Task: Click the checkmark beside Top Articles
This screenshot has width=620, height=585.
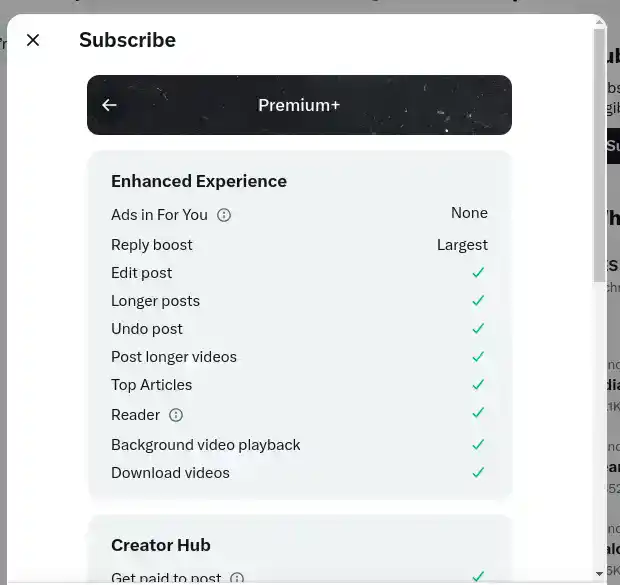Action: 478,385
